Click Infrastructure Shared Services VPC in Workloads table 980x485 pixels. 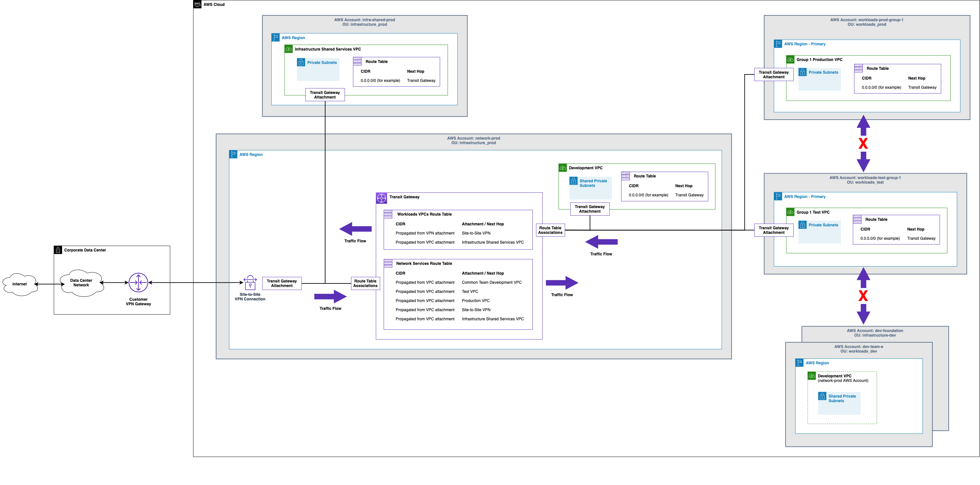(493, 242)
